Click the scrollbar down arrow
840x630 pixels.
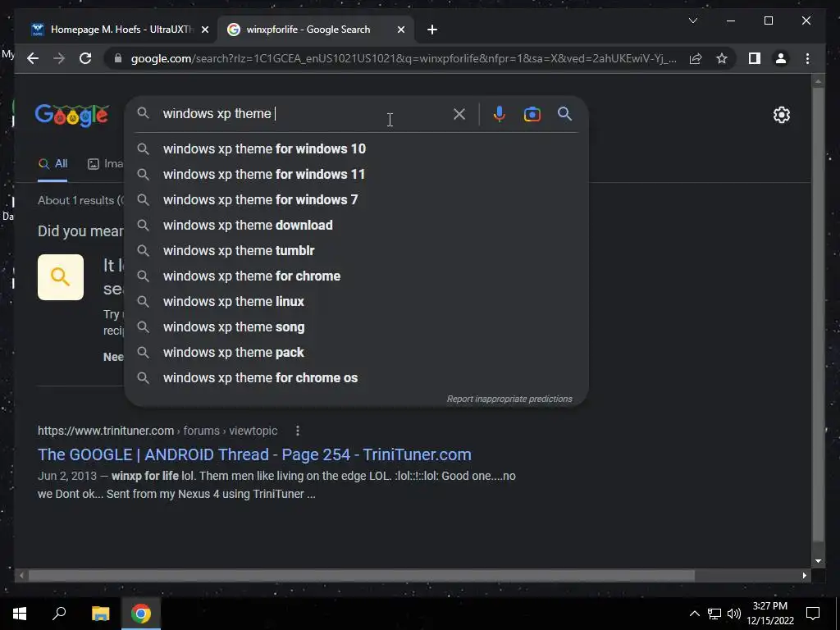[x=818, y=561]
